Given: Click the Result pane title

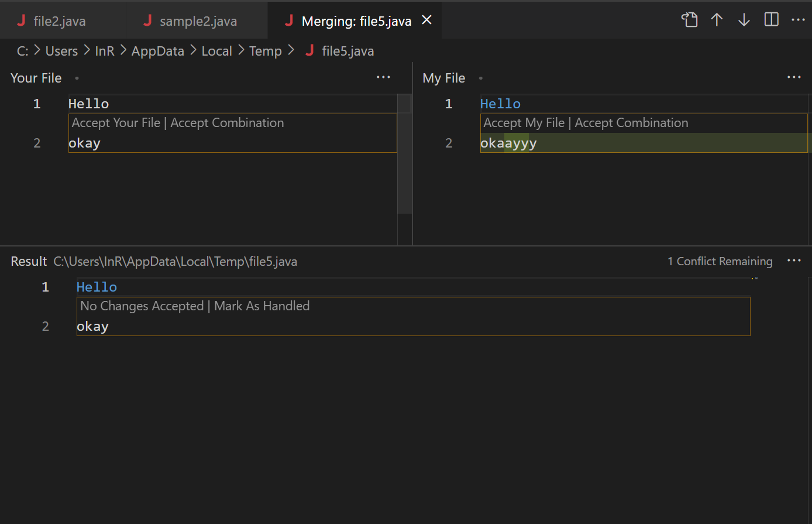Looking at the screenshot, I should pos(29,261).
